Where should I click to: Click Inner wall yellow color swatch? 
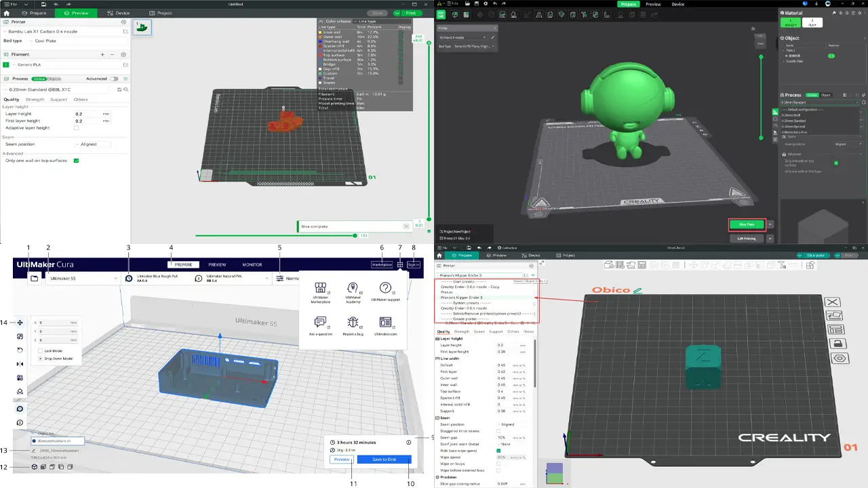[x=320, y=32]
